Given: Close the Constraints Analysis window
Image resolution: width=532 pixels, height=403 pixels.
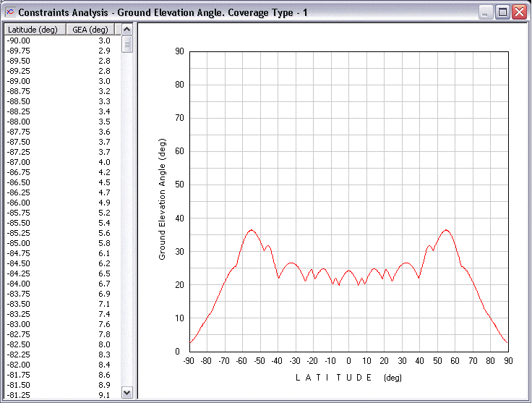Looking at the screenshot, I should (x=519, y=12).
